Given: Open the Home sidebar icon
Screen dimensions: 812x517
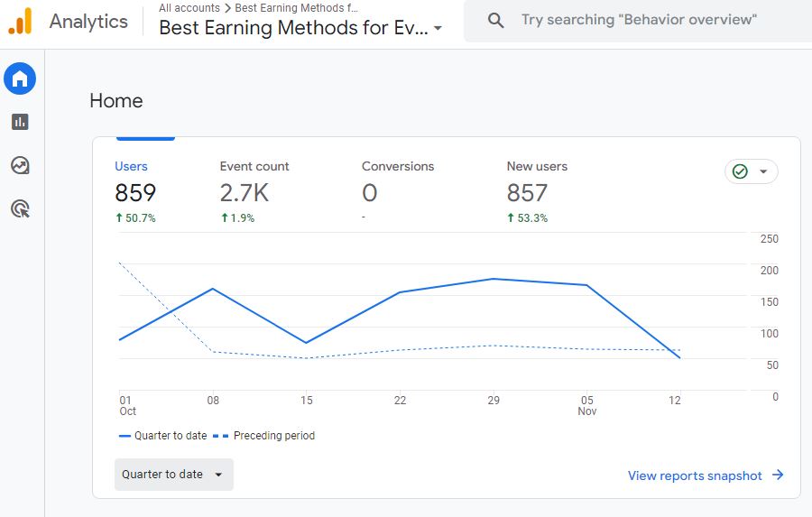Looking at the screenshot, I should click(20, 79).
